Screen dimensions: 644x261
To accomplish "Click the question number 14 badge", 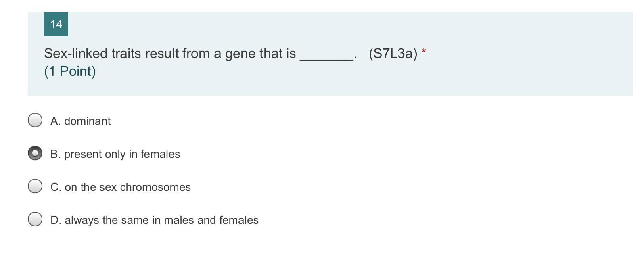I will tap(56, 24).
